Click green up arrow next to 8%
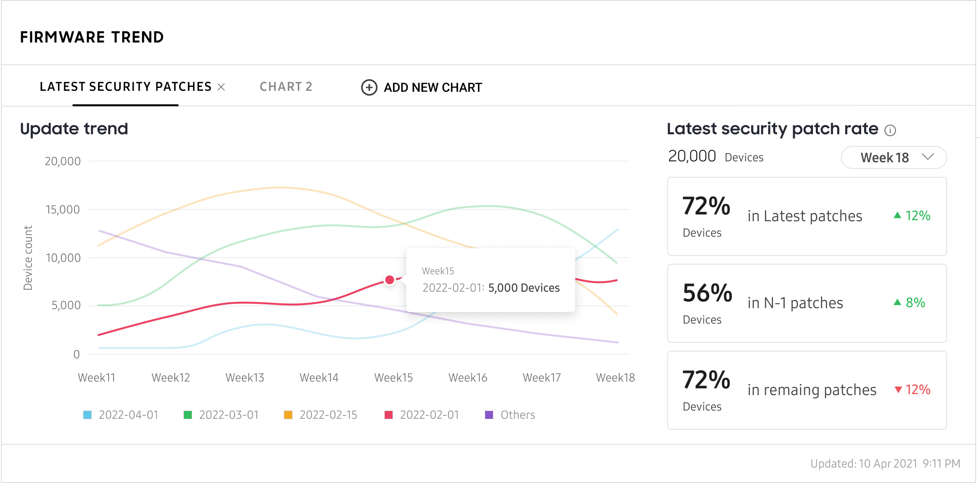This screenshot has width=980, height=483. coord(897,302)
